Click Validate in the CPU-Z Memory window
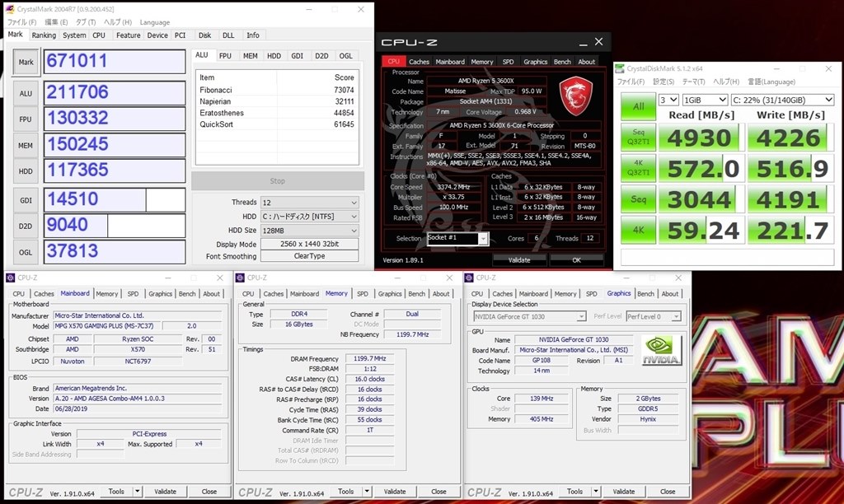Image resolution: width=844 pixels, height=504 pixels. (395, 491)
